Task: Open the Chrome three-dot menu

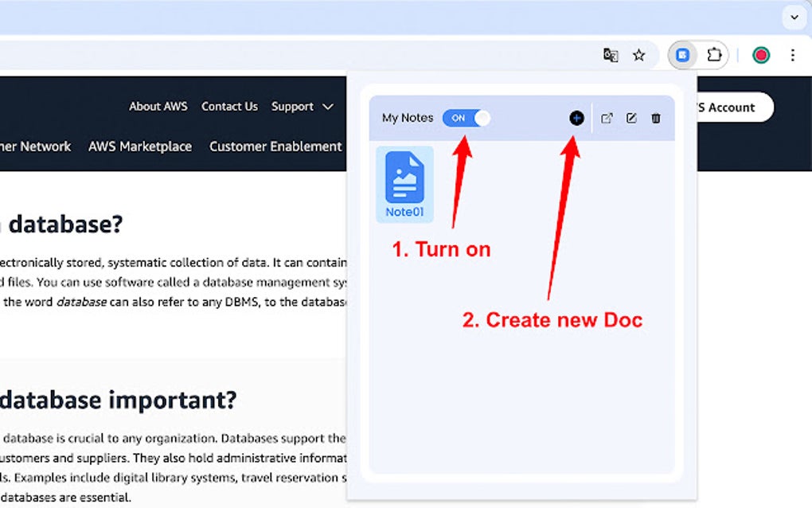Action: (793, 55)
